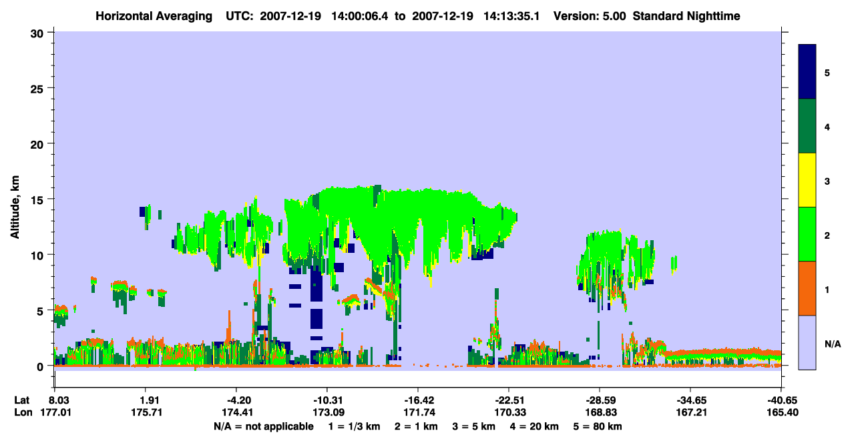Click the dark blue level 5 color swatch

pos(807,71)
